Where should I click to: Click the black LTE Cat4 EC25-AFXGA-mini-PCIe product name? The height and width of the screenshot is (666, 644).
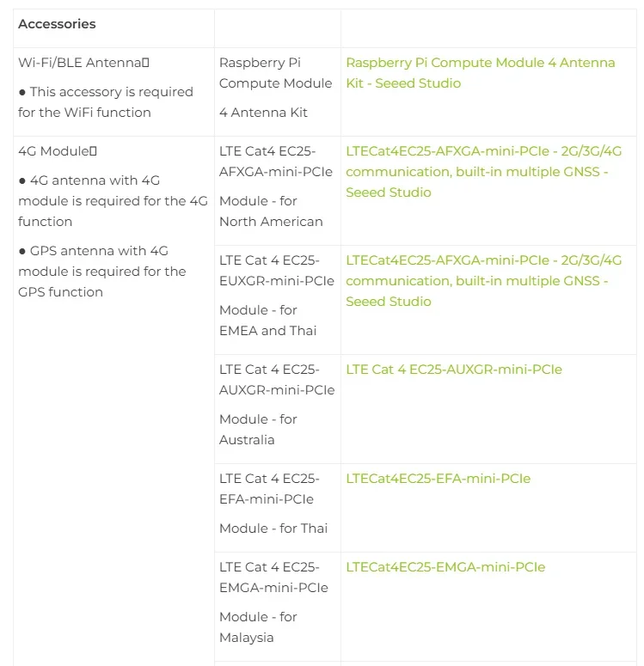[x=275, y=162]
